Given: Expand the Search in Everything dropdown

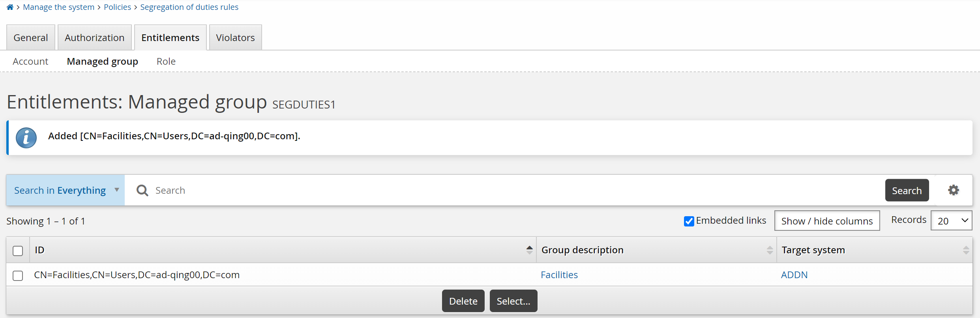Looking at the screenshot, I should 66,190.
